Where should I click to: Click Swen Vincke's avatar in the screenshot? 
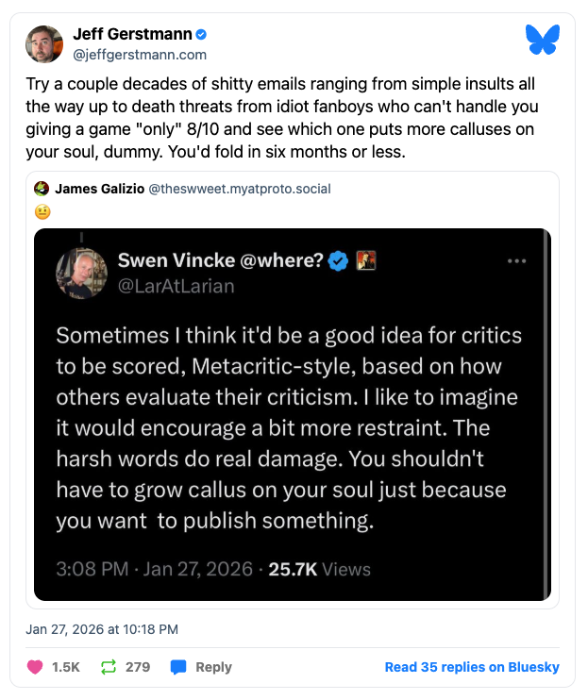click(x=82, y=274)
